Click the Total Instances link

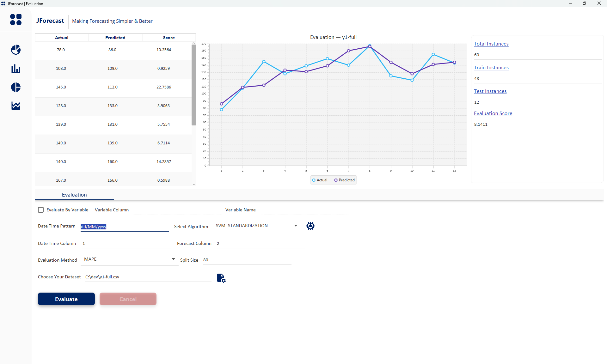(491, 44)
